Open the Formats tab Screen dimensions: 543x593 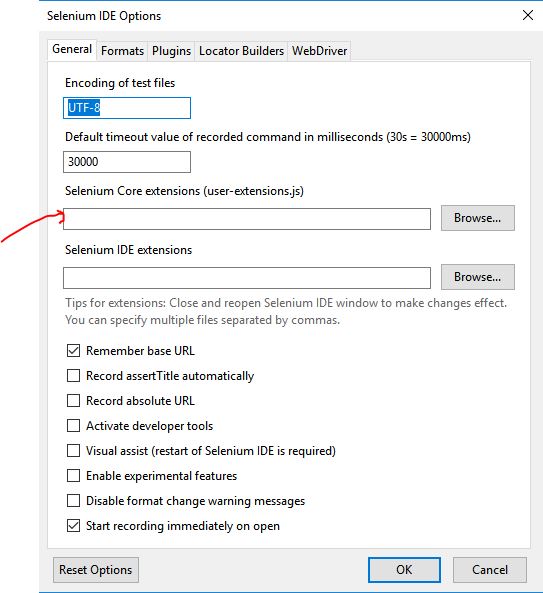[x=123, y=51]
